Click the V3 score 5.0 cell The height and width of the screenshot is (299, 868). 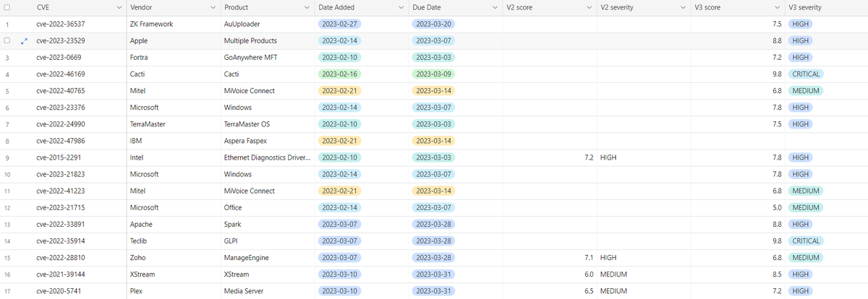pos(738,207)
